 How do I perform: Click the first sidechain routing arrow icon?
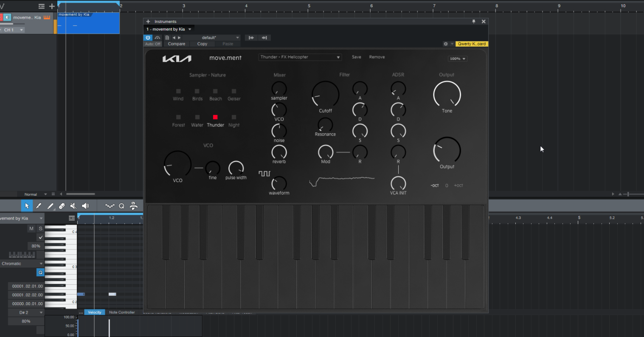(x=251, y=38)
